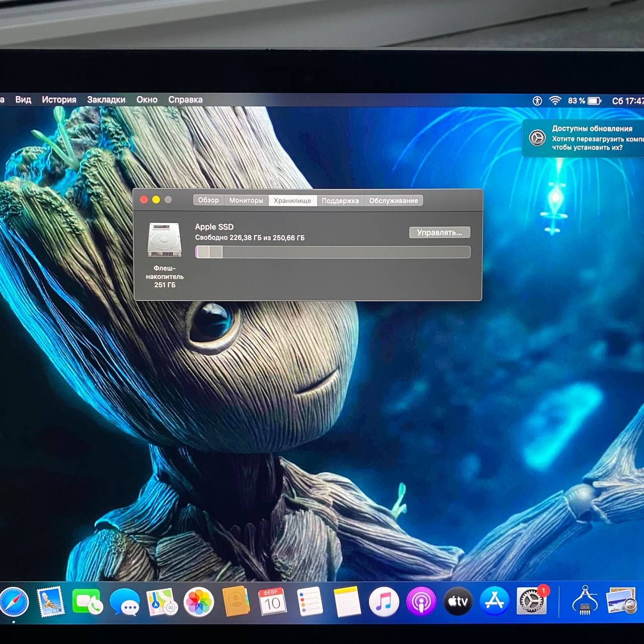Screen dimensions: 644x644
Task: Open the Photos app icon
Action: [199, 602]
